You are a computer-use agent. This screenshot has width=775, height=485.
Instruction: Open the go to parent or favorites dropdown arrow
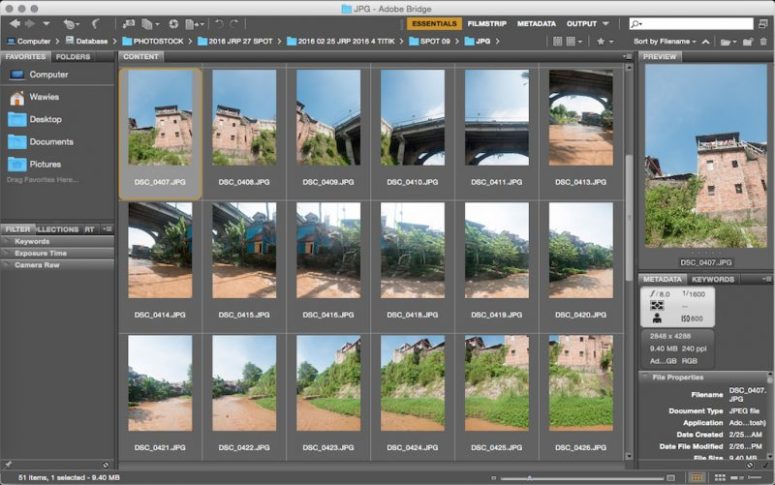pyautogui.click(x=46, y=23)
